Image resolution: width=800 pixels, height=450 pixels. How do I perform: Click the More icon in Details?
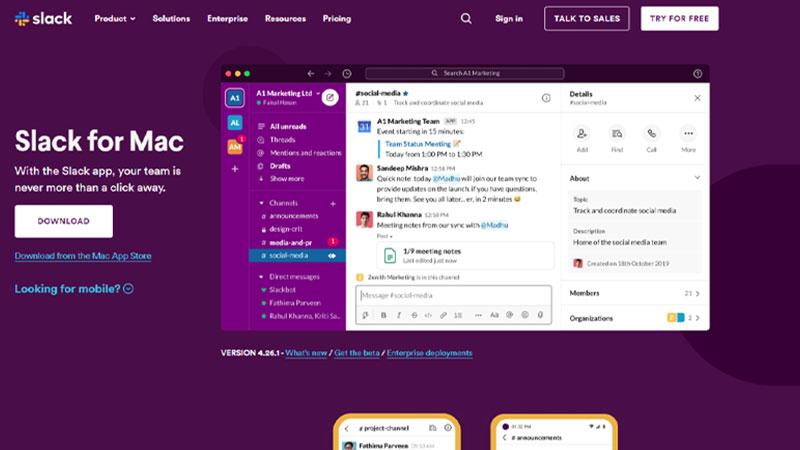coord(688,134)
